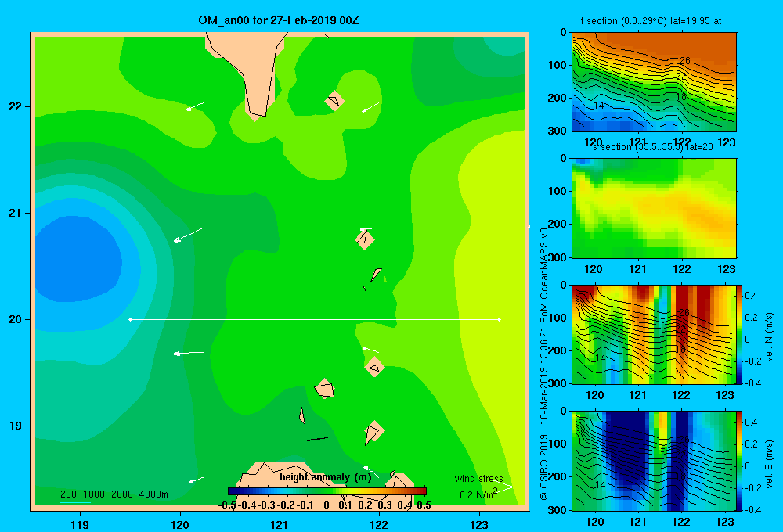Viewport: 783px width, 532px height.
Task: Click the -0.4 tick on vel. E color scale
Action: [x=753, y=509]
